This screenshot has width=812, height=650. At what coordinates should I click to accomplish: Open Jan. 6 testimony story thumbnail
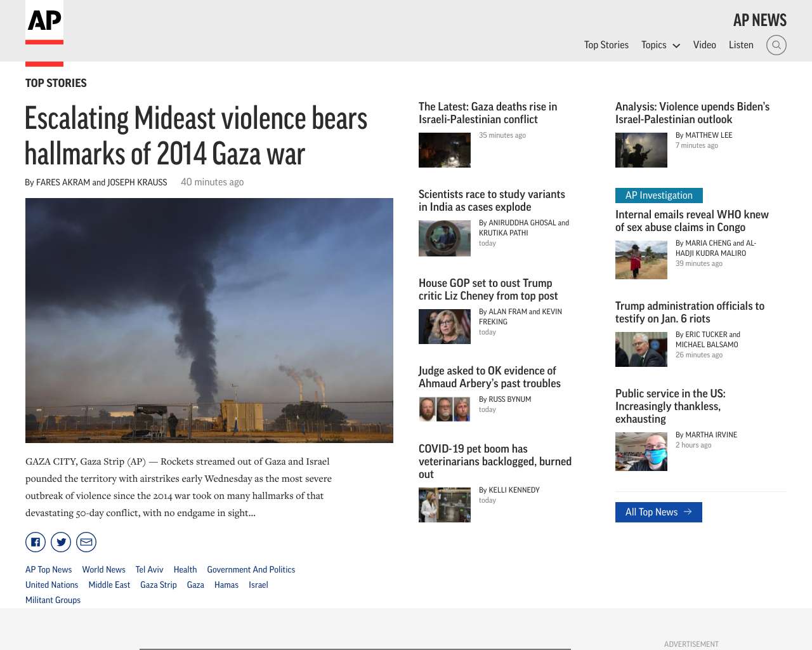click(x=641, y=349)
